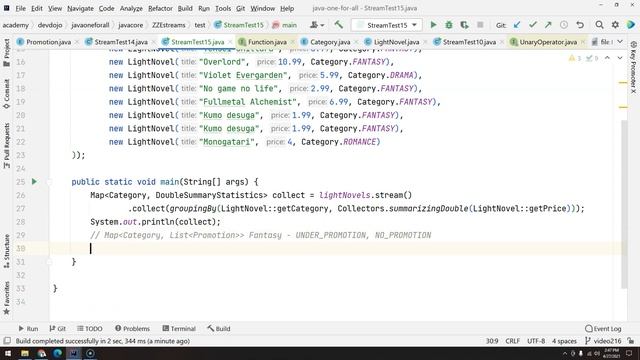Commit changes with Git checkmark icon
The image size is (640, 360).
click(x=533, y=25)
